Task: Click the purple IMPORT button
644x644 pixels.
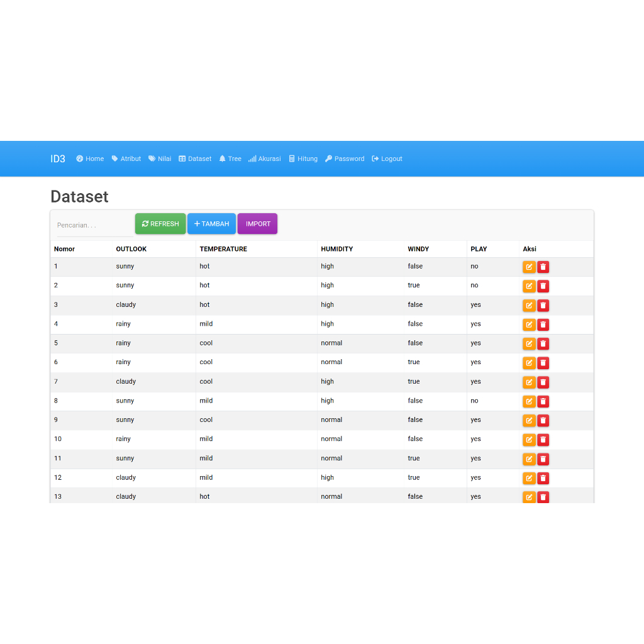Action: (x=257, y=224)
